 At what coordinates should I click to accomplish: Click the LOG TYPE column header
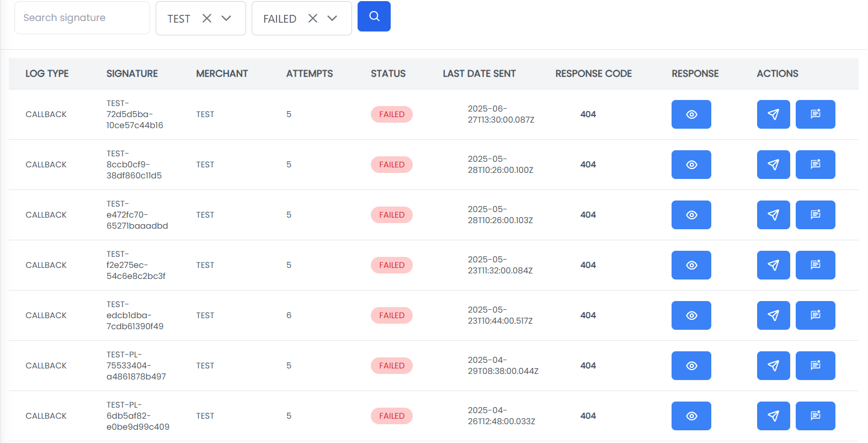(47, 73)
